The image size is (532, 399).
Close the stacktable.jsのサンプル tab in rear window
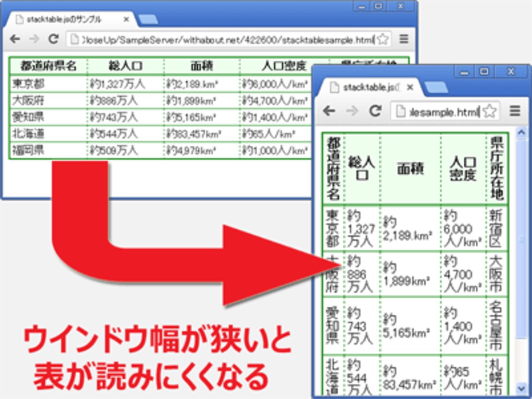coord(126,20)
